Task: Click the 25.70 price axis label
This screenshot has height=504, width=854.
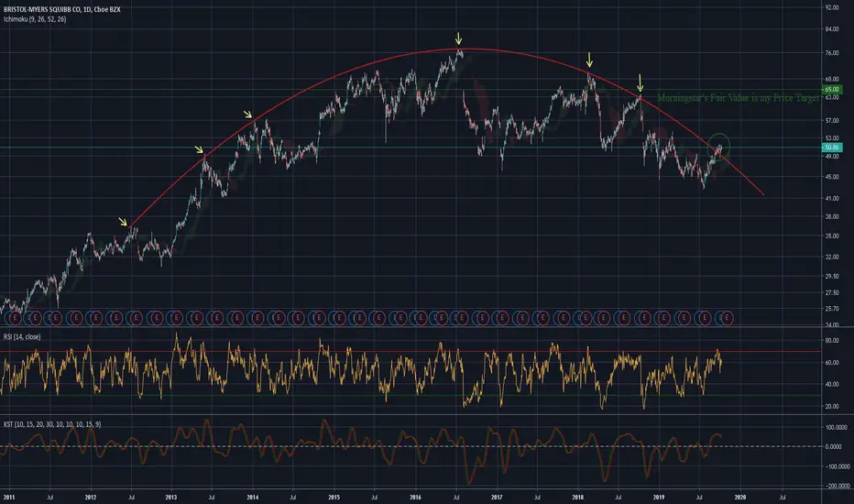Action: (x=832, y=309)
